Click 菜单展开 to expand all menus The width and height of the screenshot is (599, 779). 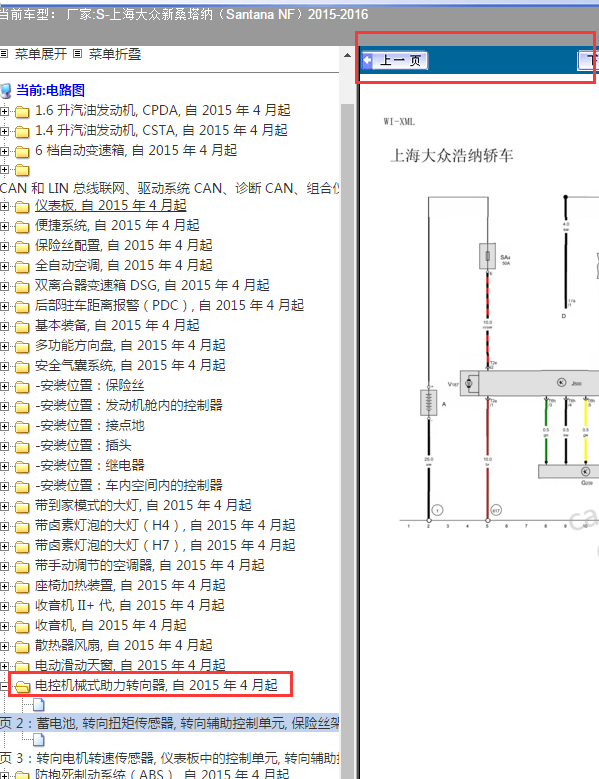click(x=40, y=54)
